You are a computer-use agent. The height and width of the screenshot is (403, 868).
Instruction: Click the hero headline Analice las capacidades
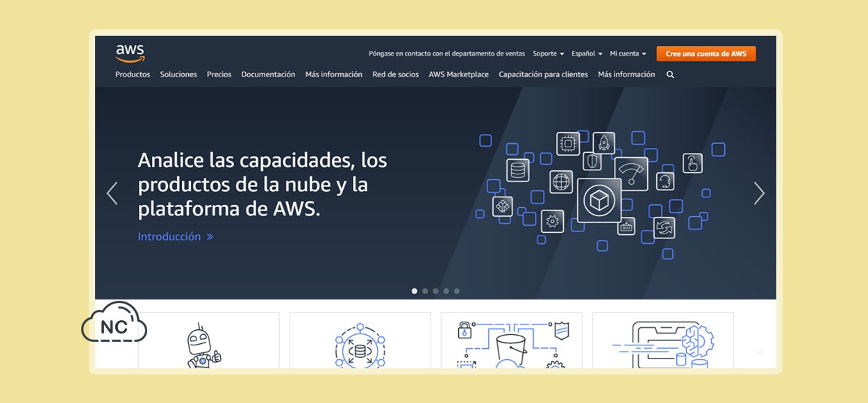262,185
